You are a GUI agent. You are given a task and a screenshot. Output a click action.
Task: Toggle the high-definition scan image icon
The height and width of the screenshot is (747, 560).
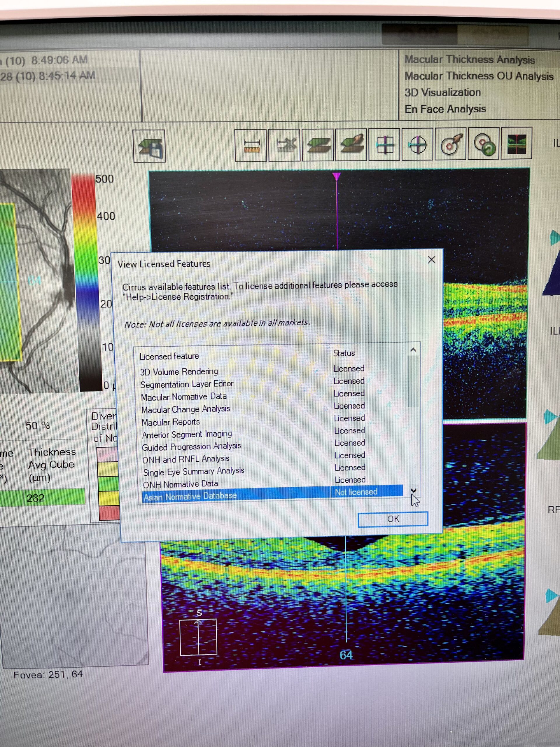517,144
